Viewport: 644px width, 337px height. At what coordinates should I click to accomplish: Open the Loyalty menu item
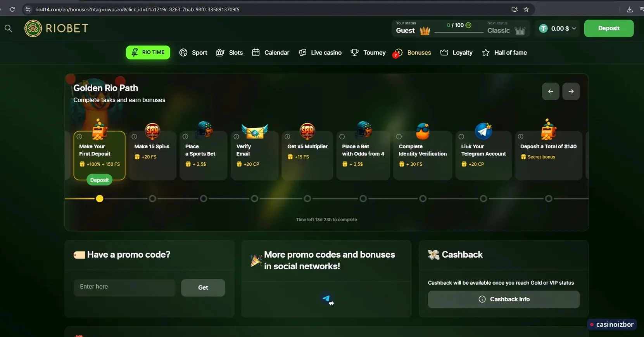click(456, 53)
